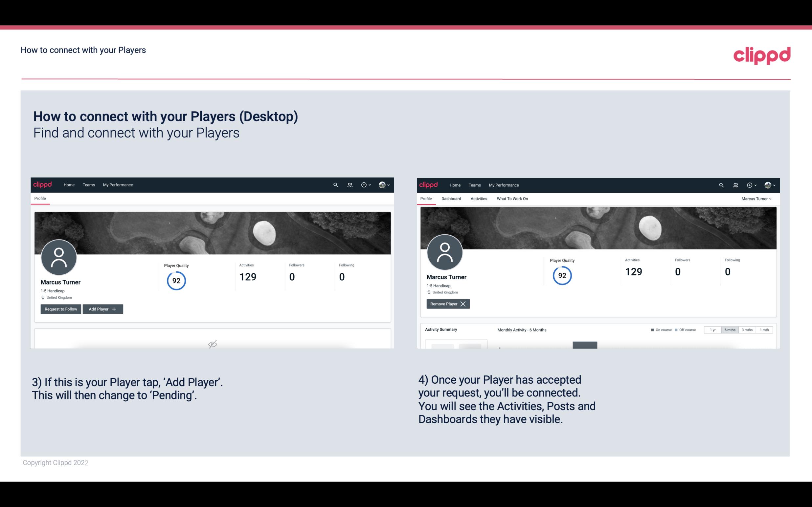
Task: Select the 'What To On' tab on right profile
Action: coord(512,199)
